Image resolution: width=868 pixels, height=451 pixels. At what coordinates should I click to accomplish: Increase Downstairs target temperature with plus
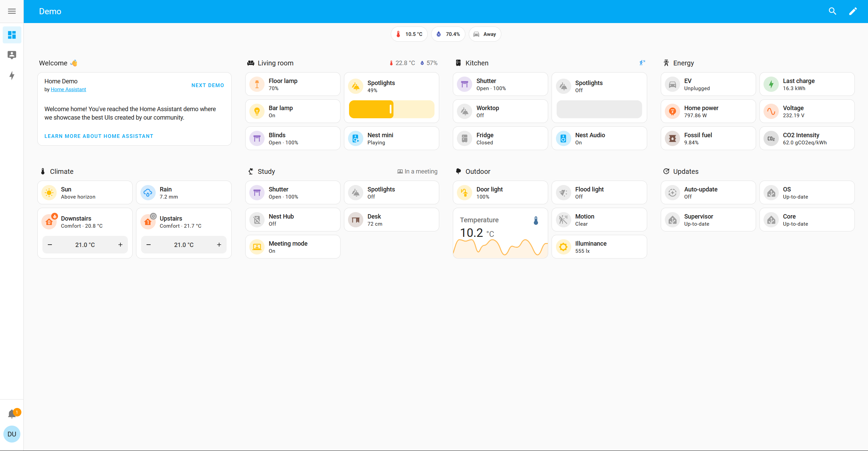click(x=120, y=245)
